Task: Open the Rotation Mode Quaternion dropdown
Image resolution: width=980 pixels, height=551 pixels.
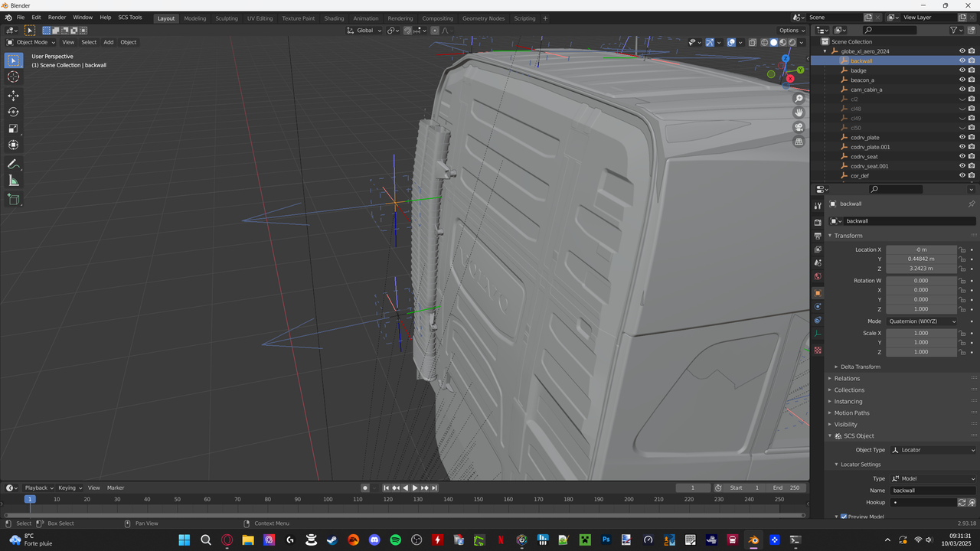Action: (922, 321)
